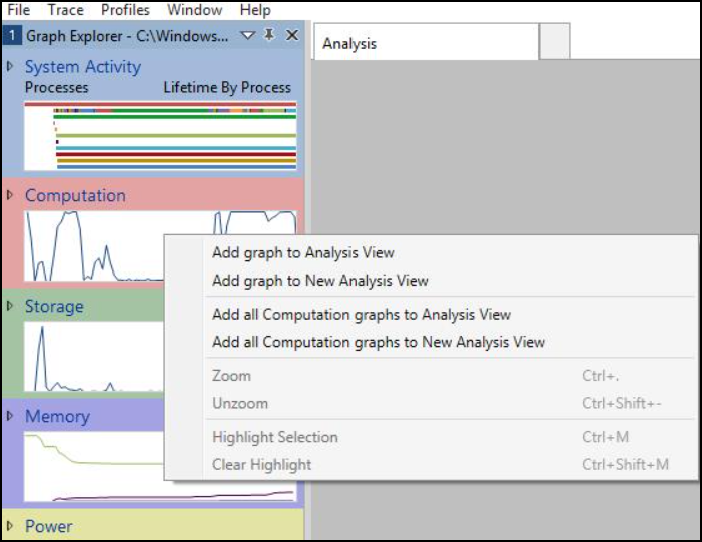702x542 pixels.
Task: Choose Add graph to Analysis View
Action: (303, 253)
